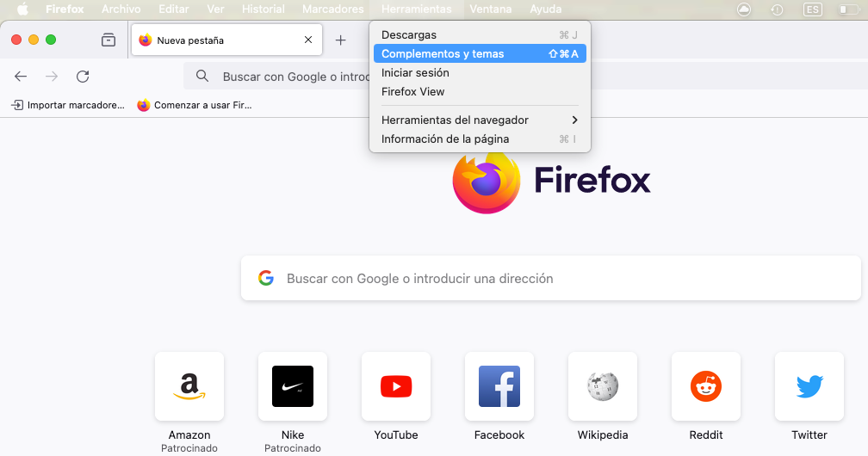868x456 pixels.
Task: Open a new tab with plus icon
Action: point(340,40)
